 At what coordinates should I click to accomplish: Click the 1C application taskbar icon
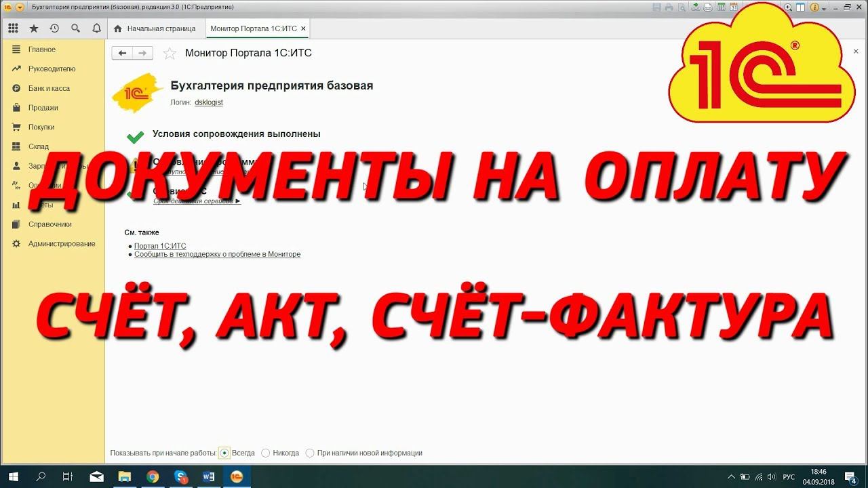click(237, 476)
